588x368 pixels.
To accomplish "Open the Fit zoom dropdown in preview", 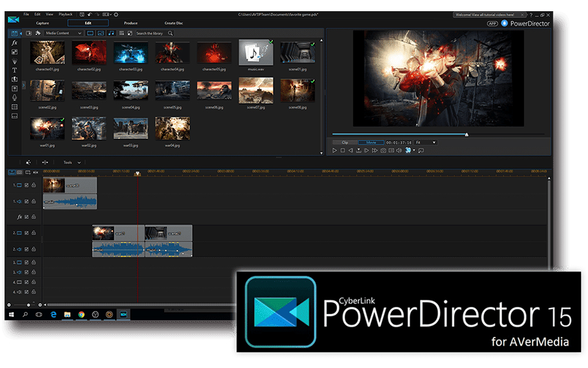I will [x=426, y=142].
